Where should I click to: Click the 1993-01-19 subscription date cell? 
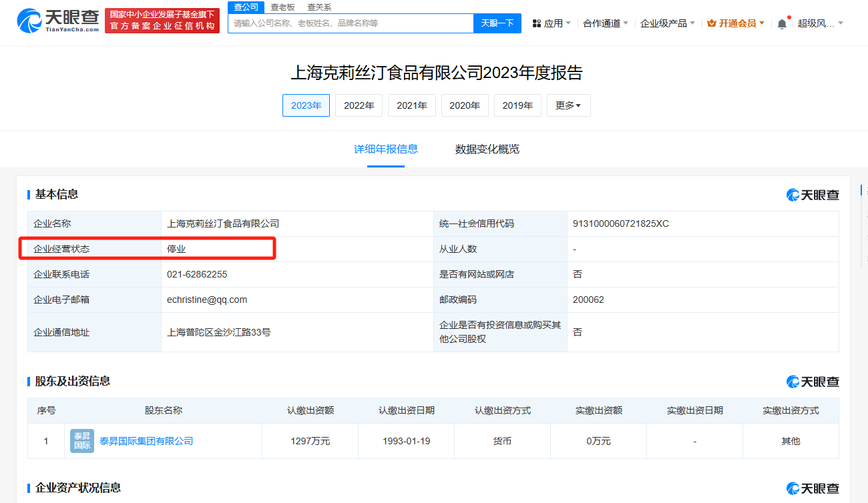pyautogui.click(x=407, y=441)
